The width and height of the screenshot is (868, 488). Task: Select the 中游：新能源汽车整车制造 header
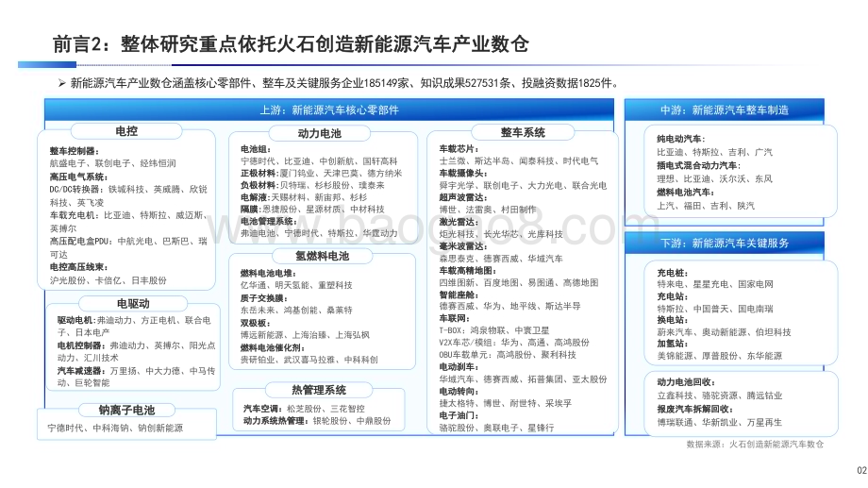(x=724, y=109)
